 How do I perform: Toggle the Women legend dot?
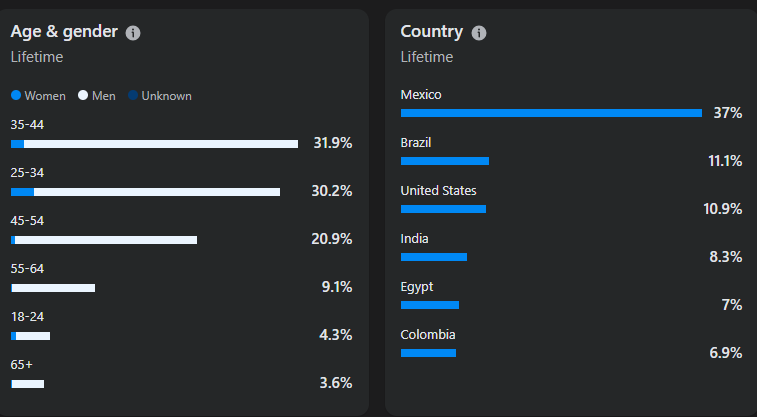click(x=16, y=96)
